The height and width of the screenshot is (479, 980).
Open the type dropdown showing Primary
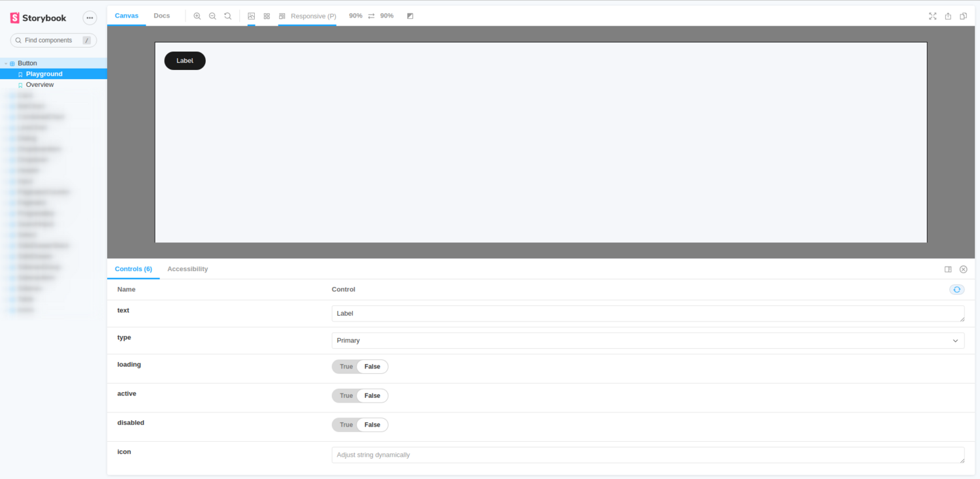coord(647,340)
